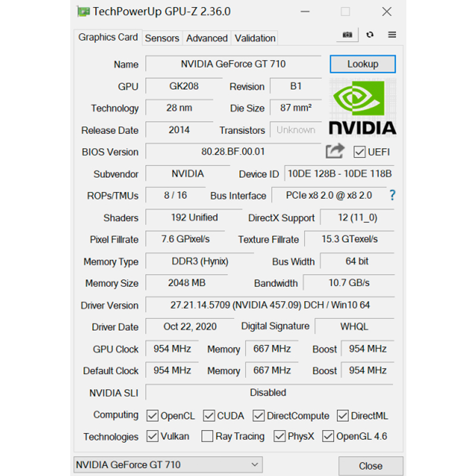Screen dimensions: 476x476
Task: Click the Memory Type field DDR3 (Hynix)
Action: point(200,261)
